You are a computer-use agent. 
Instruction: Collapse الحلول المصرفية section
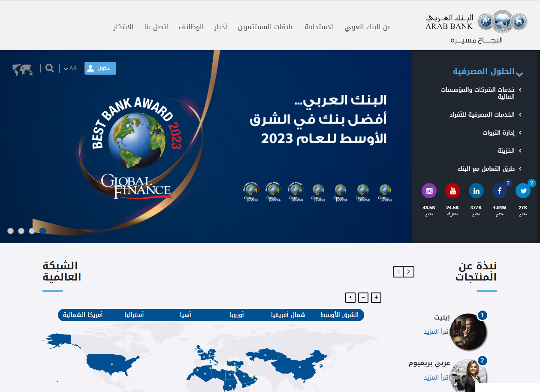tap(488, 71)
